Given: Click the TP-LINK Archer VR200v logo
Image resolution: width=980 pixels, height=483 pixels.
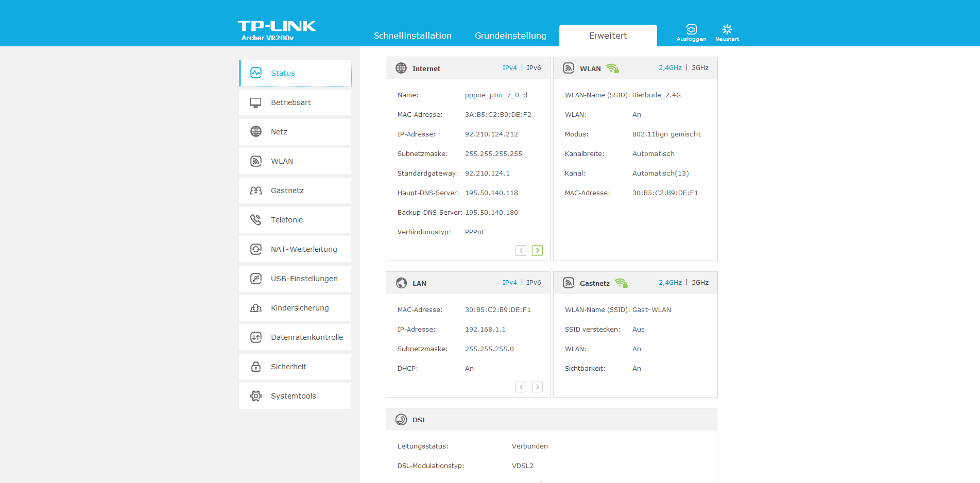Looking at the screenshot, I should point(277,30).
